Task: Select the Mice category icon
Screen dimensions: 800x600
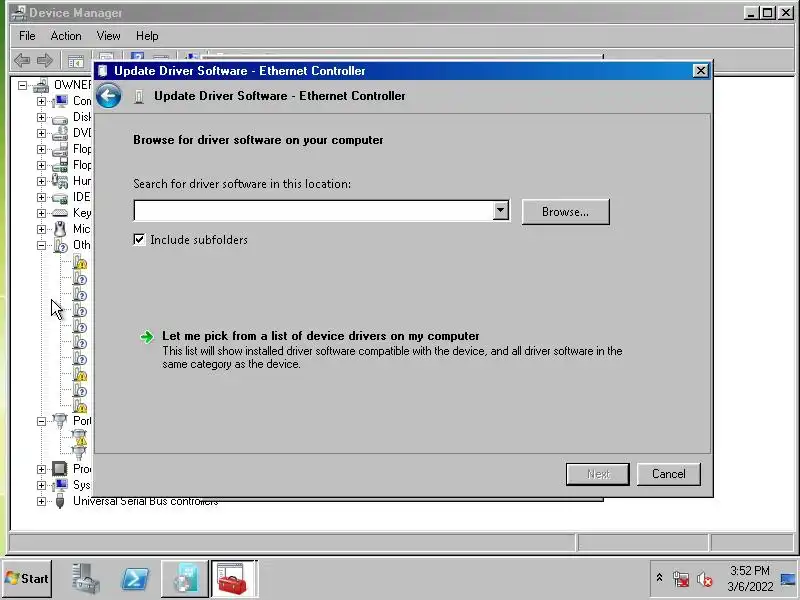Action: [60, 229]
